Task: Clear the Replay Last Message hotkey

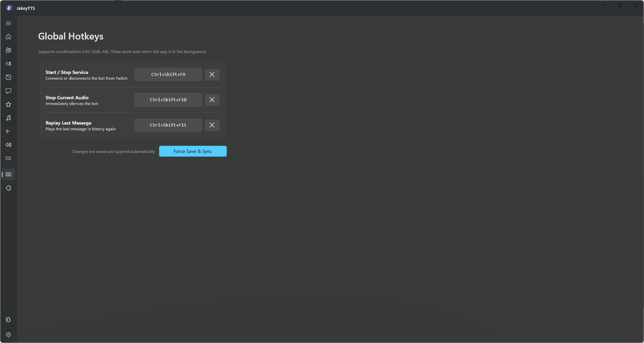Action: pyautogui.click(x=212, y=125)
